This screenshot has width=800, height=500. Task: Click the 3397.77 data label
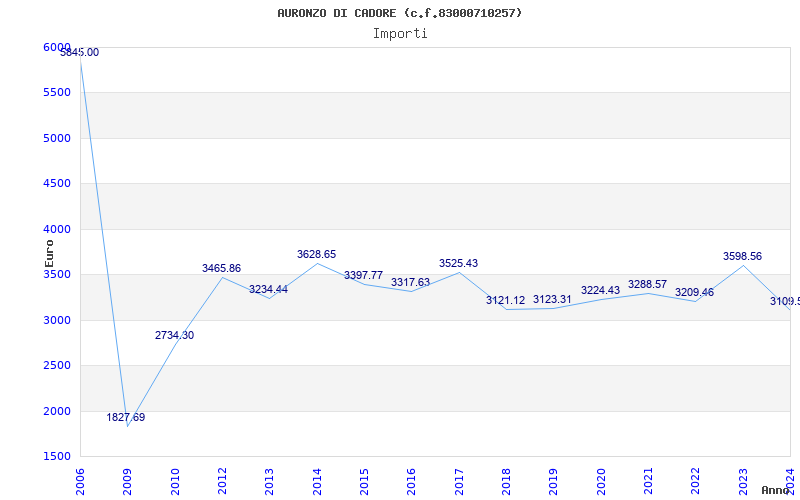(x=363, y=275)
